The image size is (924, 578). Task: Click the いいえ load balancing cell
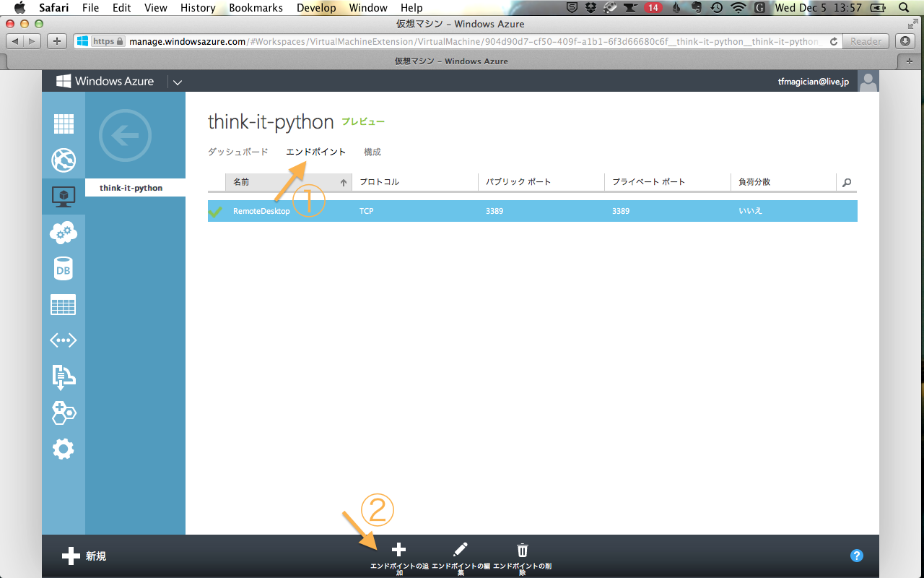(750, 212)
